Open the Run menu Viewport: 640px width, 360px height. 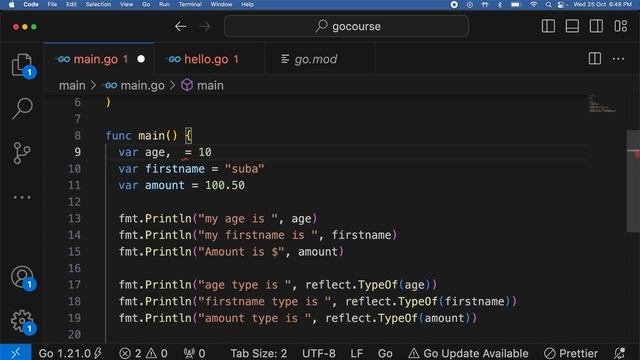pyautogui.click(x=164, y=4)
